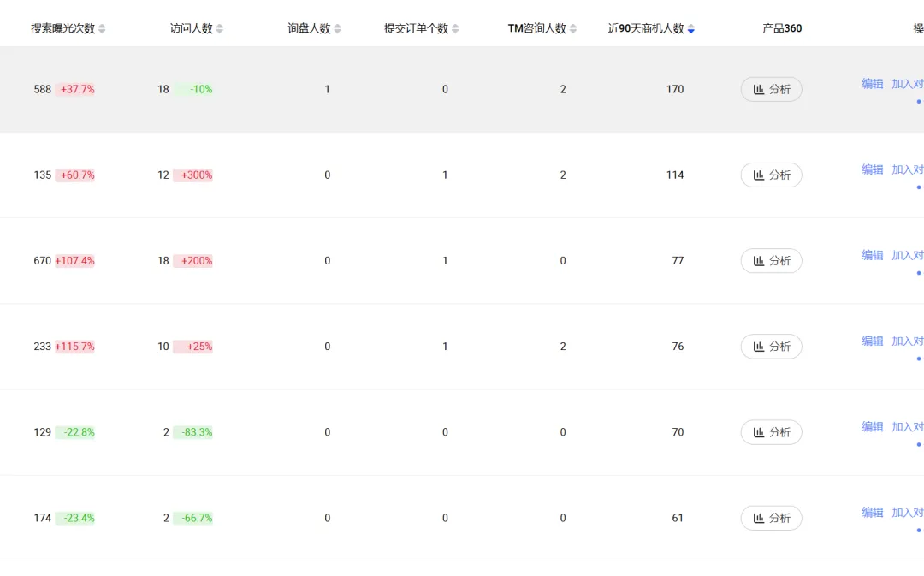
Task: Sort by 搜索曝光次数 column arrows
Action: [102, 29]
